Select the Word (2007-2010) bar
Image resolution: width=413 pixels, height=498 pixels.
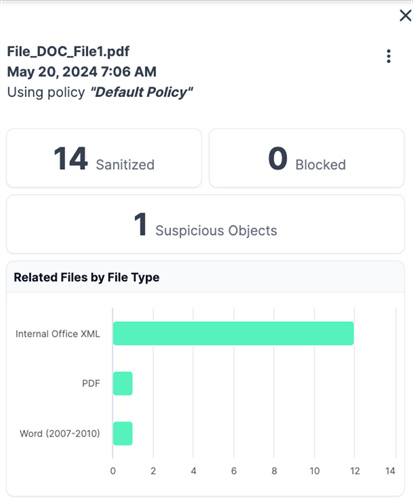pos(123,433)
